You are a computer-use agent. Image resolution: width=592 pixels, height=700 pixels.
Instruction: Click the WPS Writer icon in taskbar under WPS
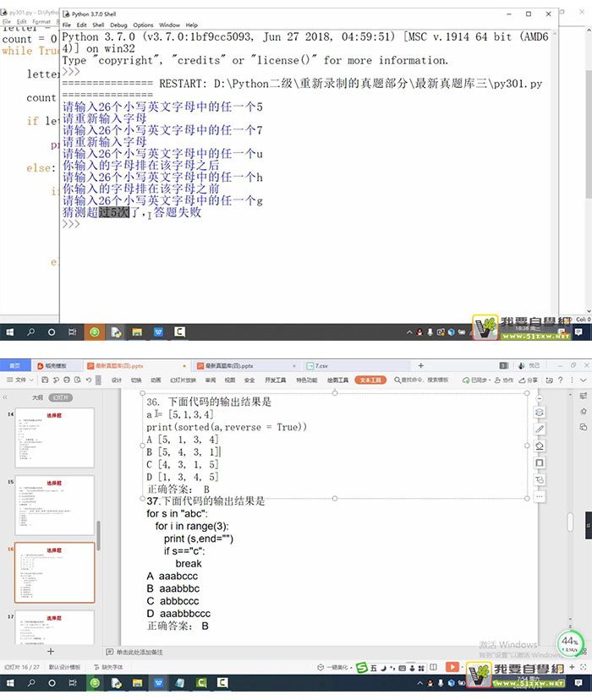[x=158, y=682]
